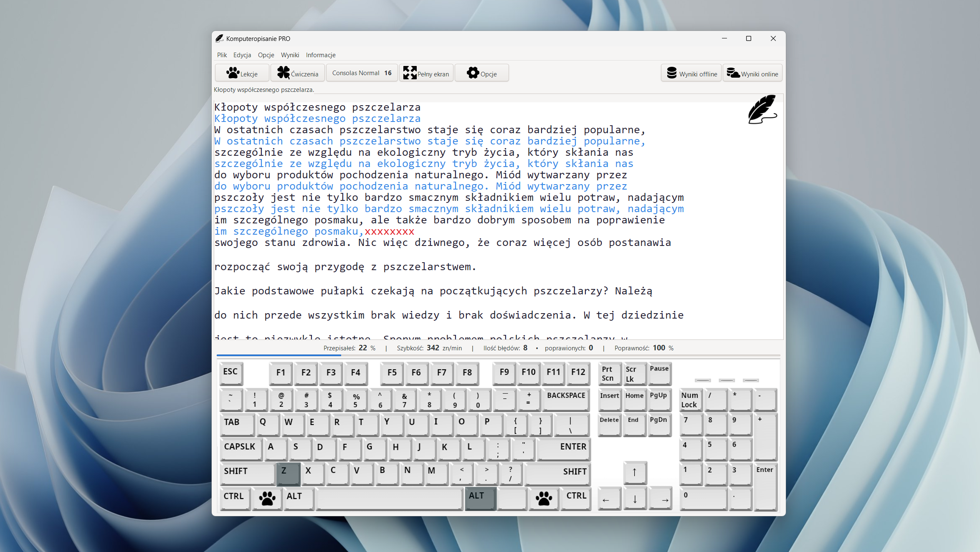Image resolution: width=980 pixels, height=552 pixels.
Task: Open Wyniki offline database icon
Action: click(691, 73)
